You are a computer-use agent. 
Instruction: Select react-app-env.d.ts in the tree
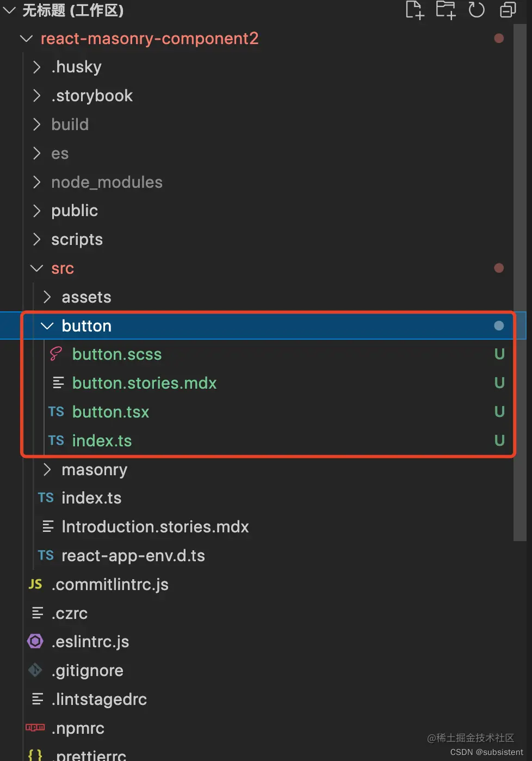(133, 556)
